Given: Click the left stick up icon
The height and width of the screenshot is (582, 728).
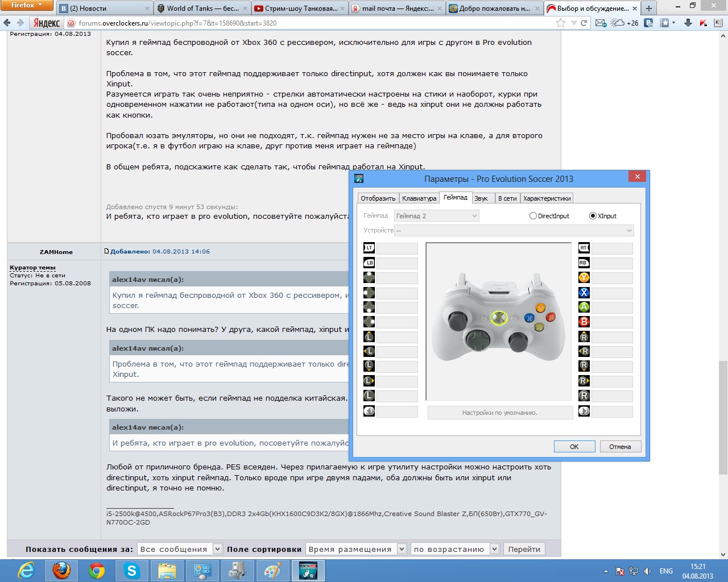Looking at the screenshot, I should pyautogui.click(x=369, y=336).
